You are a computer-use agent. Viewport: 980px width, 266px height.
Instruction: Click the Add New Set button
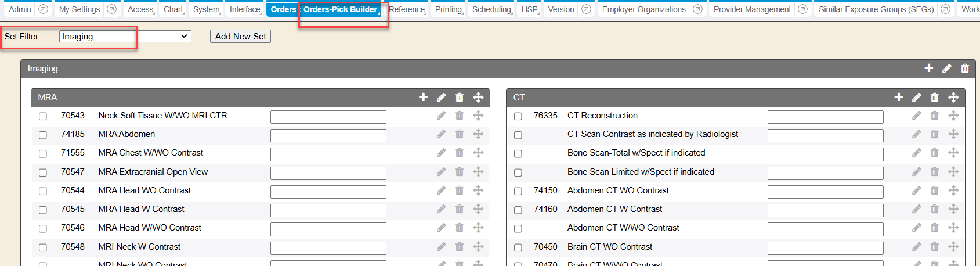tap(240, 37)
